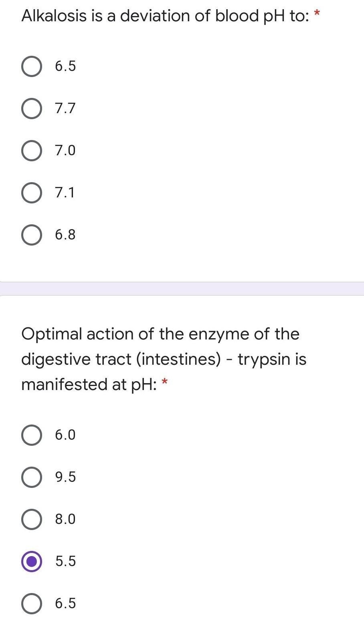Select the 7.7 radio button circle

(31, 108)
